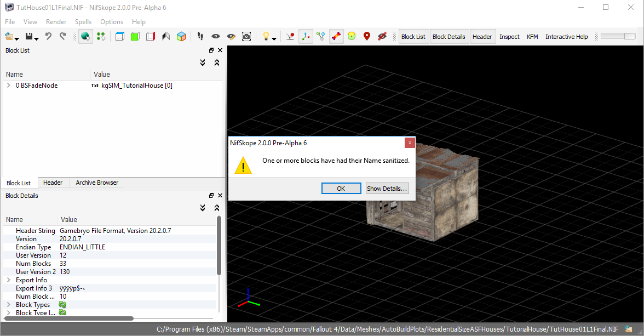Click Block Details horizontal scrollbar
Viewport: 644px width, 336px height.
[x=69, y=318]
